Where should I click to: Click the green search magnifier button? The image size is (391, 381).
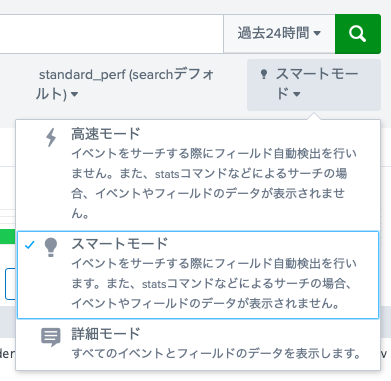(x=358, y=34)
